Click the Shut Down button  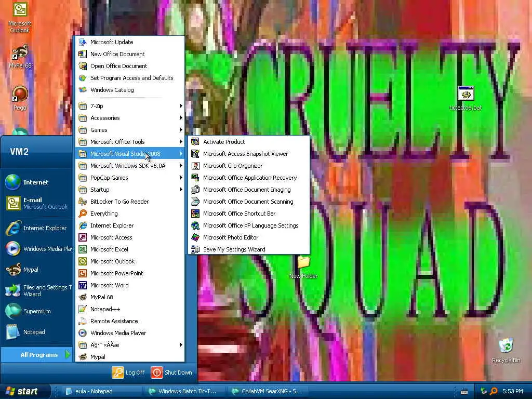click(171, 373)
